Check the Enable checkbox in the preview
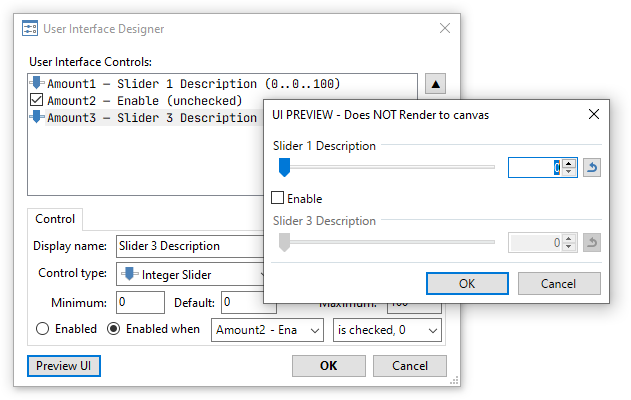 [278, 198]
